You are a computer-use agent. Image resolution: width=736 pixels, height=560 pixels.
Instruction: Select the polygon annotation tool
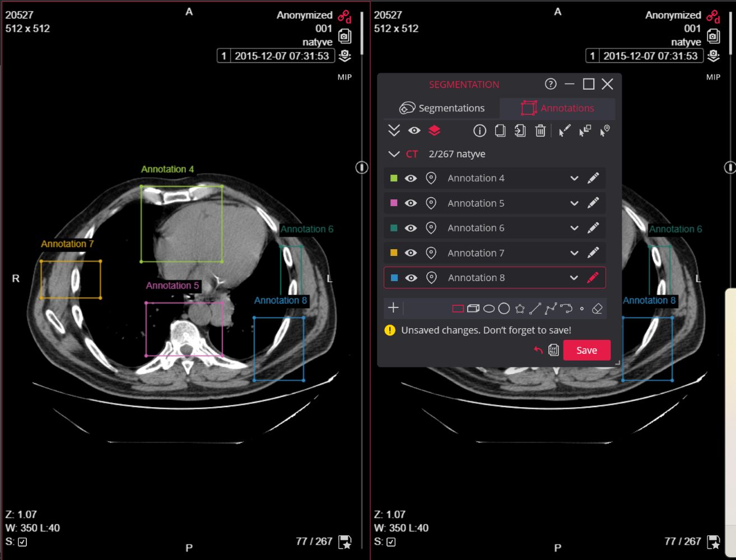520,309
